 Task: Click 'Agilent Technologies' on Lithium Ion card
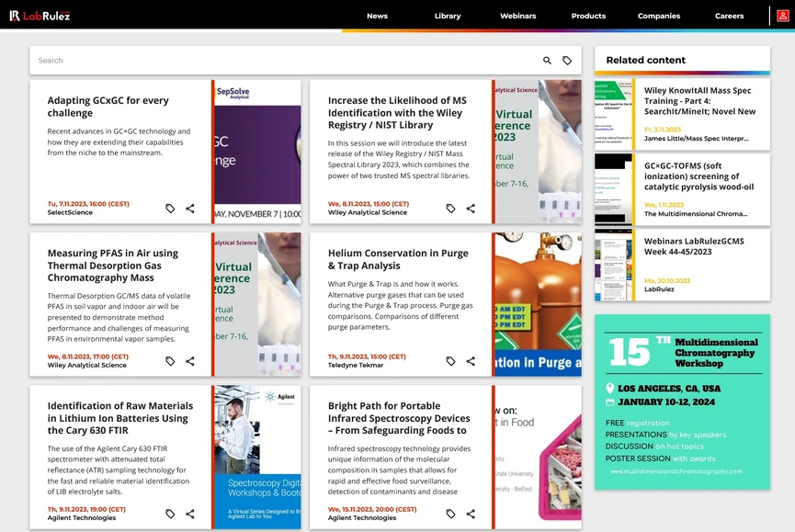[x=82, y=518]
